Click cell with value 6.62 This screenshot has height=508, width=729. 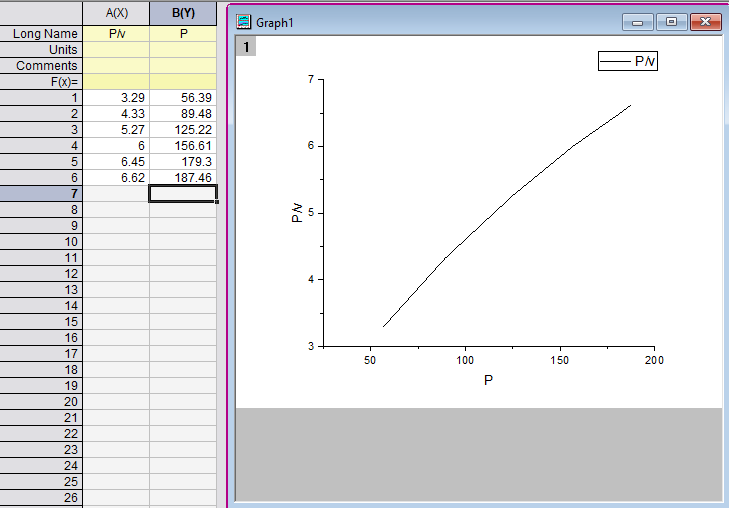coord(116,178)
